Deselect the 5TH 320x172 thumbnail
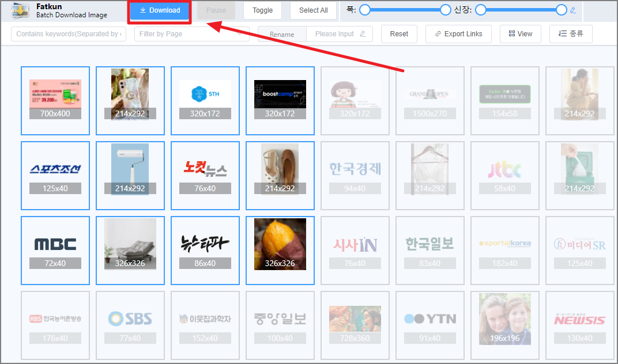618x364 pixels. click(x=205, y=101)
